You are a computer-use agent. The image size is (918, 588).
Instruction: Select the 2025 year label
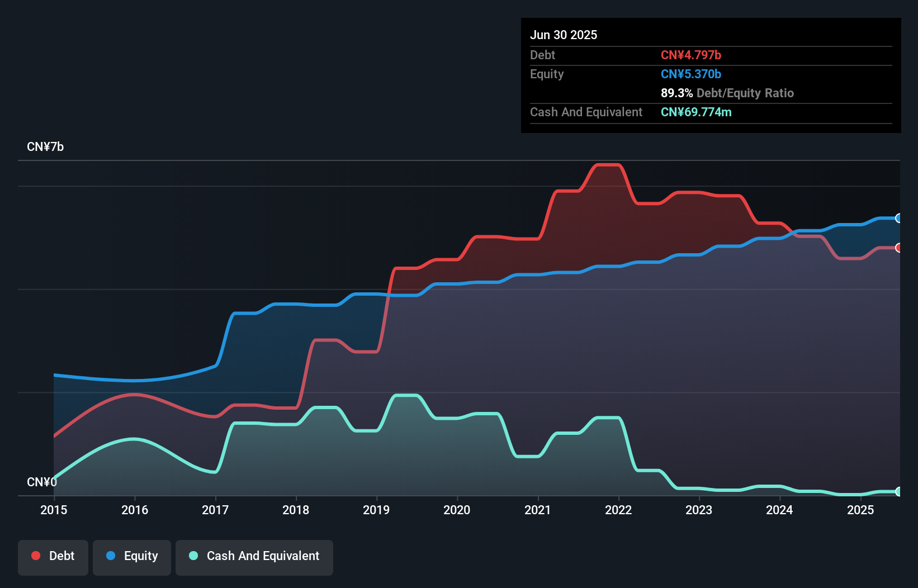point(860,510)
